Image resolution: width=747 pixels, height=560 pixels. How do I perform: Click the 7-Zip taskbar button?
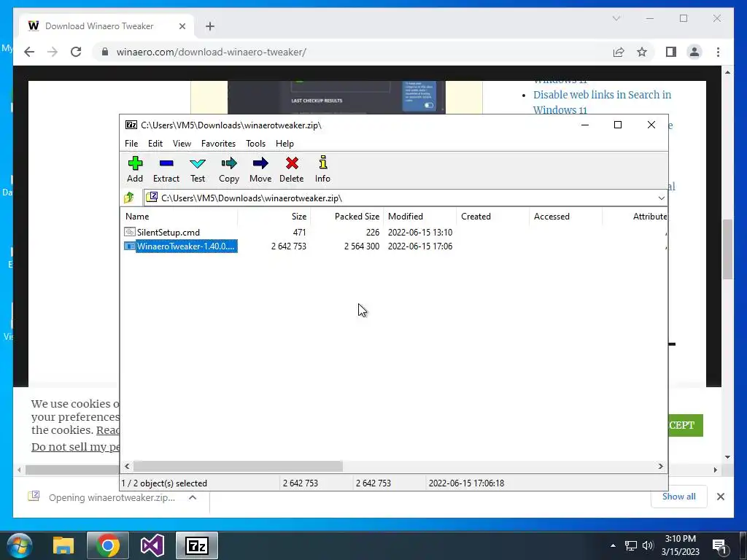coord(197,545)
